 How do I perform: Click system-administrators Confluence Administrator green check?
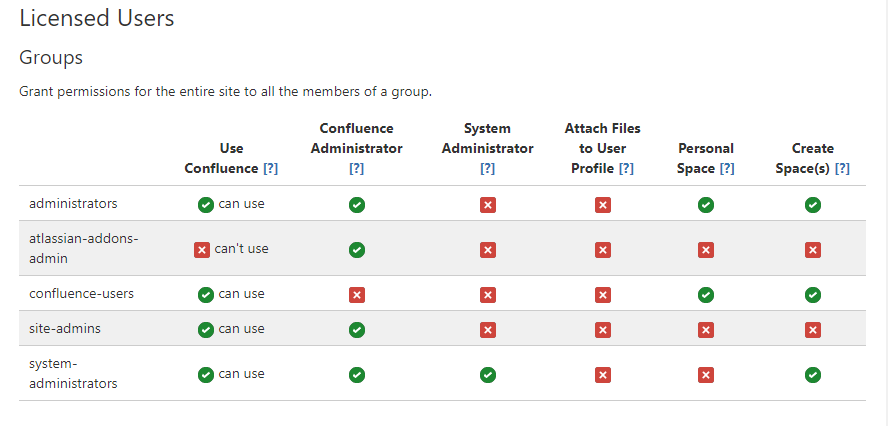357,375
